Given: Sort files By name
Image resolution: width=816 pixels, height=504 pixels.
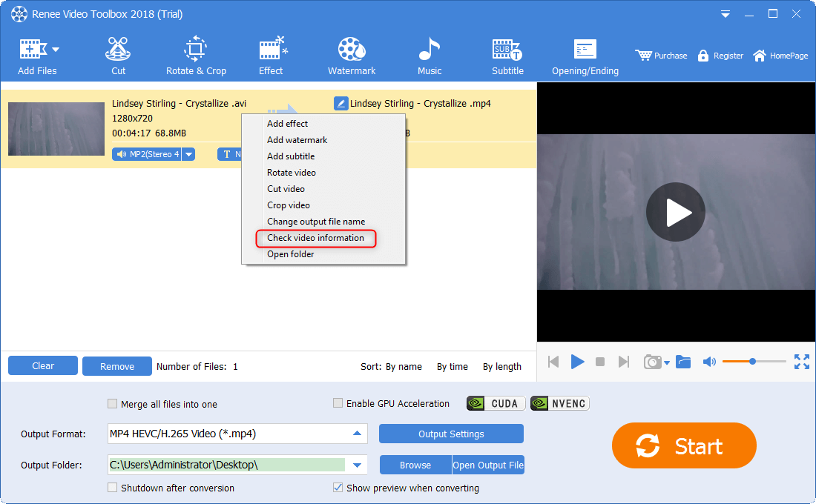Looking at the screenshot, I should click(404, 367).
